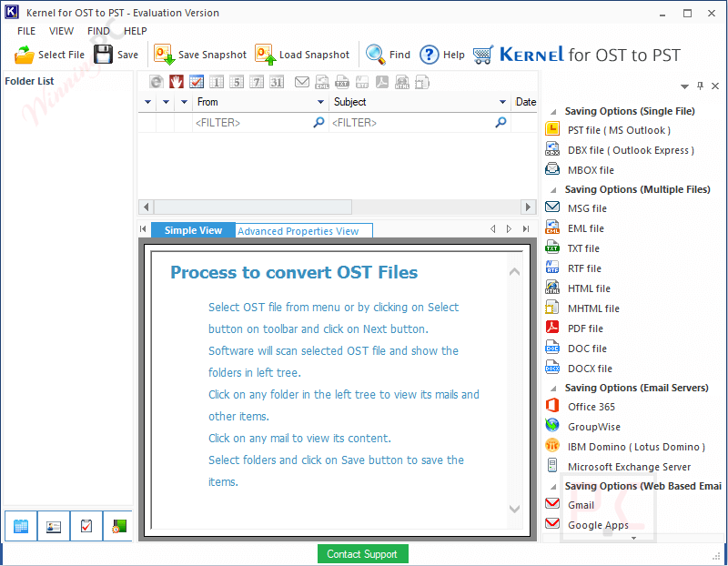The width and height of the screenshot is (728, 566).
Task: Click the Date column header
Action: (x=525, y=102)
